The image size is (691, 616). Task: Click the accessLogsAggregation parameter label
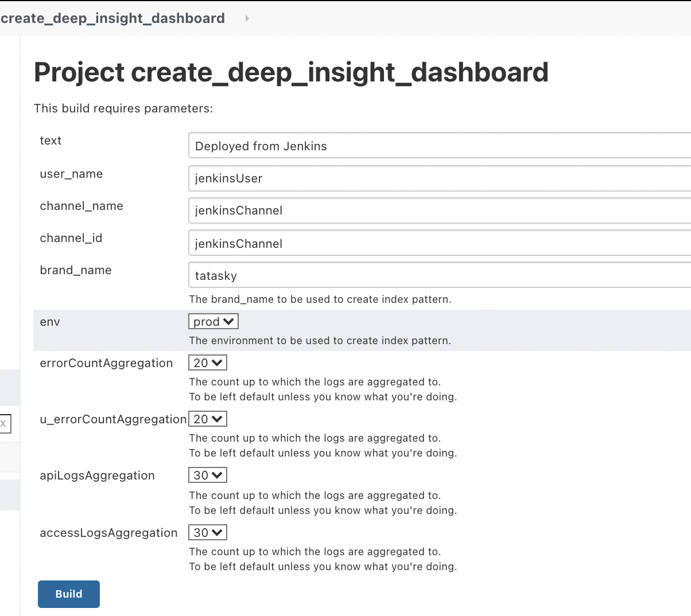[x=108, y=533]
